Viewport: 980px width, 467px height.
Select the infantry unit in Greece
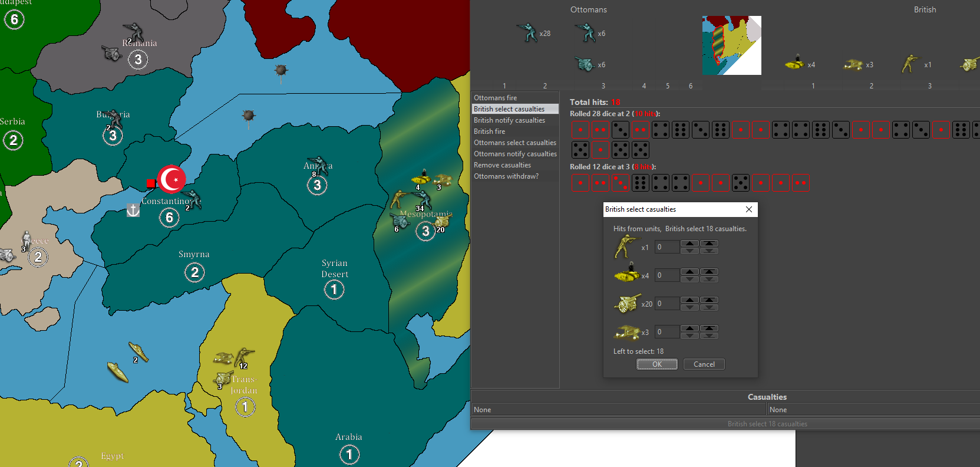tap(27, 239)
